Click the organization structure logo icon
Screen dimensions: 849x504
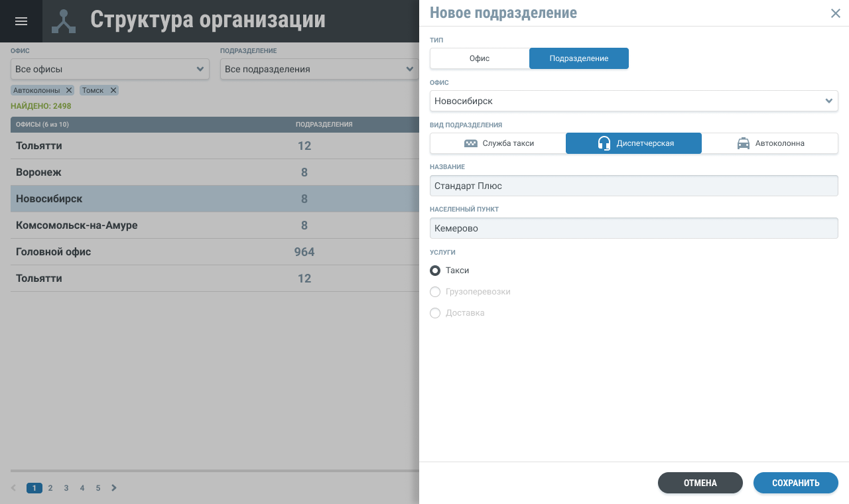[64, 21]
